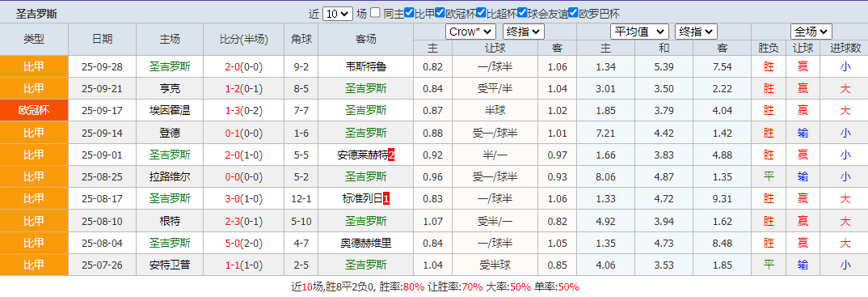
Task: Click score 1-2(0-1) of 亨克 match
Action: click(243, 89)
